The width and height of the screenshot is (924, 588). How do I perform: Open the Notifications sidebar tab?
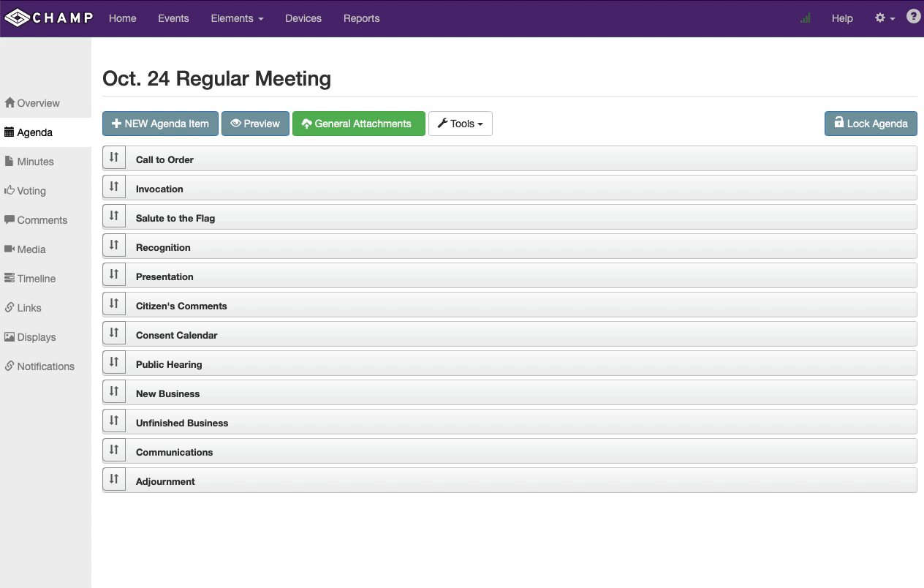click(45, 366)
